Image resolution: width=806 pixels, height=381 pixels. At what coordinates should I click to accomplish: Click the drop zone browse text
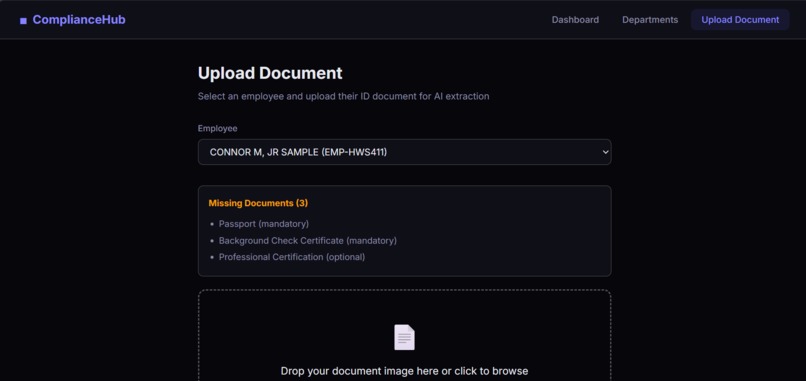(404, 371)
